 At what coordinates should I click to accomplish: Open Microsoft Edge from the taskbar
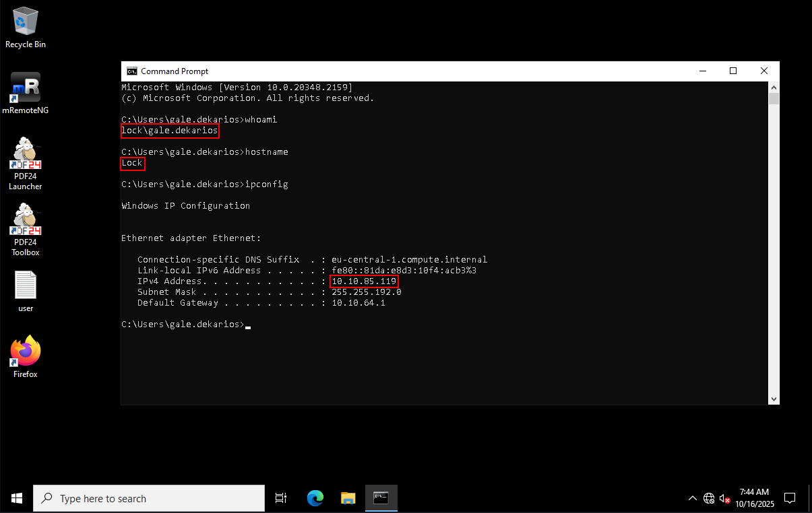(315, 498)
